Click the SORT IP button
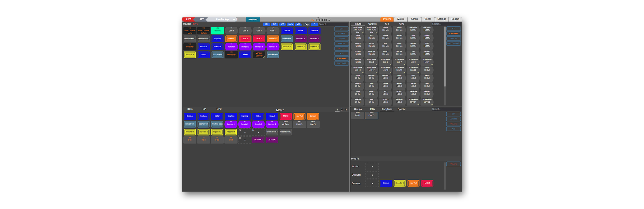 (453, 38)
